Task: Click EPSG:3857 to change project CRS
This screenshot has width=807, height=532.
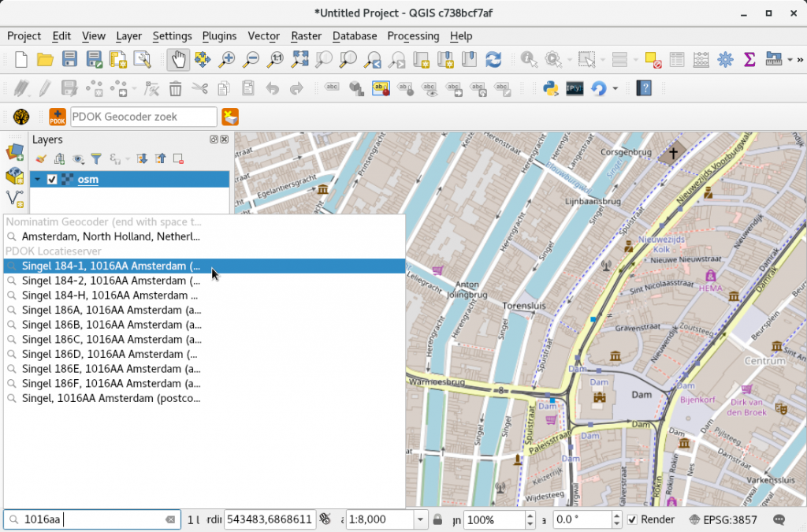Action: point(731,519)
